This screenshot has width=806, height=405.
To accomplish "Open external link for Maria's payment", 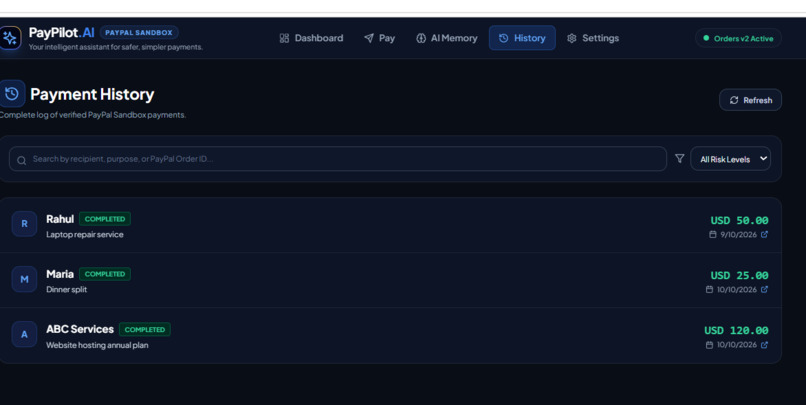I will point(764,289).
